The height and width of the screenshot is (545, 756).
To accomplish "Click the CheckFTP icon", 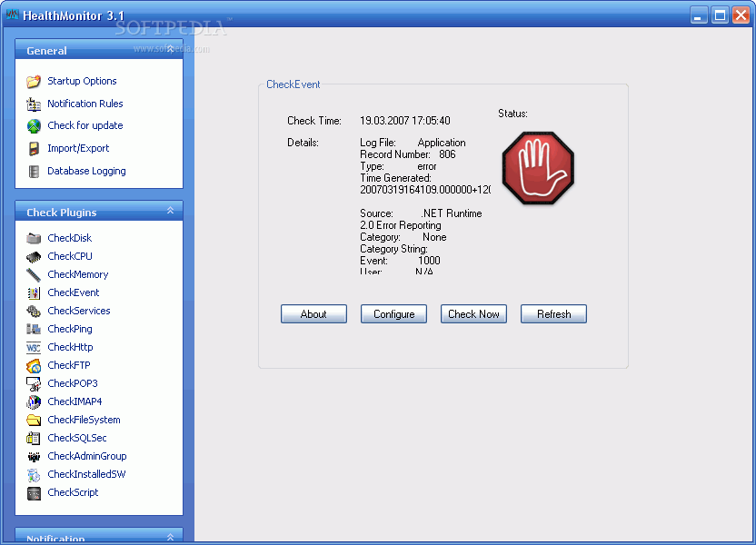I will click(34, 366).
